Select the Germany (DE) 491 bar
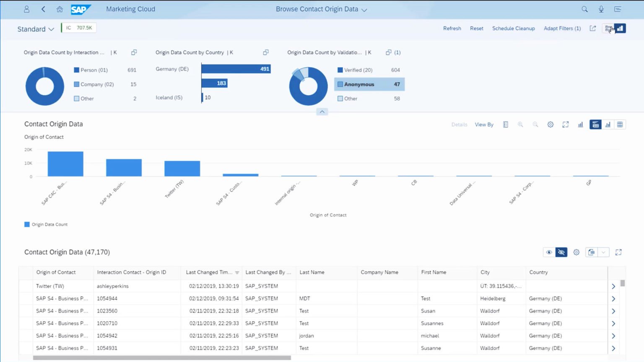Screen dimensions: 644x362 pos(236,69)
